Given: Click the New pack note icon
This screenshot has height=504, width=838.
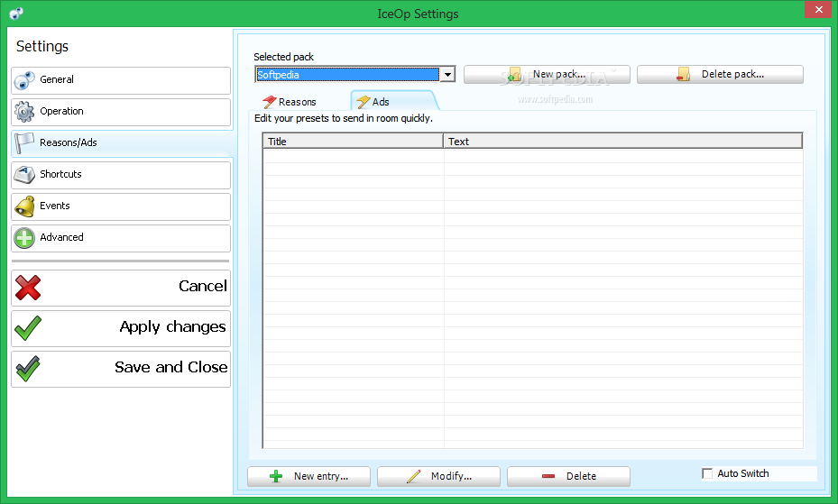Looking at the screenshot, I should [514, 75].
